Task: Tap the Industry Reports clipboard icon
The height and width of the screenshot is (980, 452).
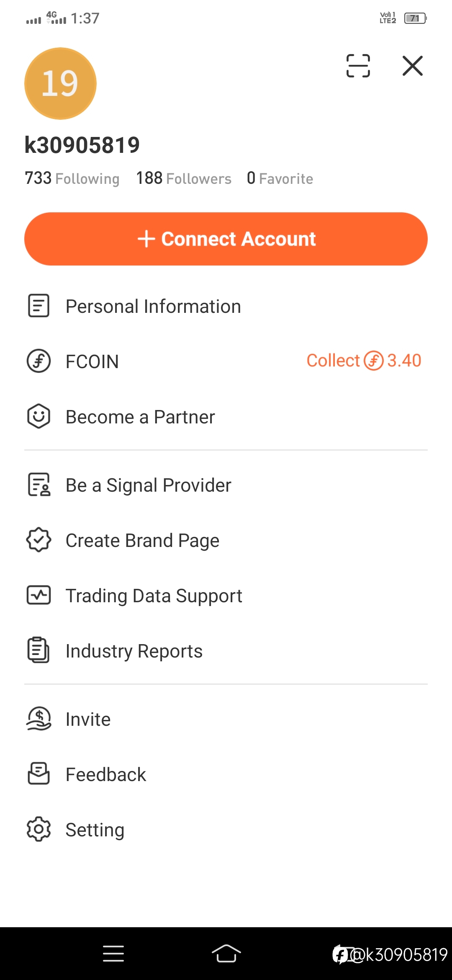Action: click(x=39, y=650)
